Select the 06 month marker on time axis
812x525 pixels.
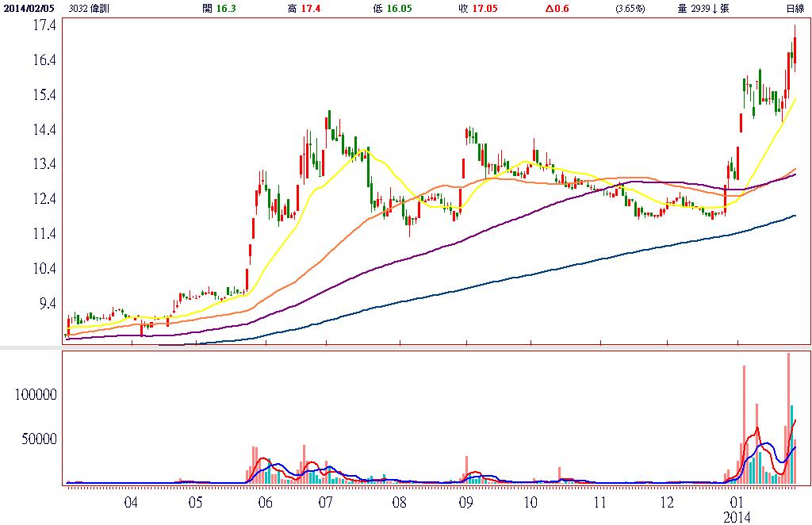[265, 502]
